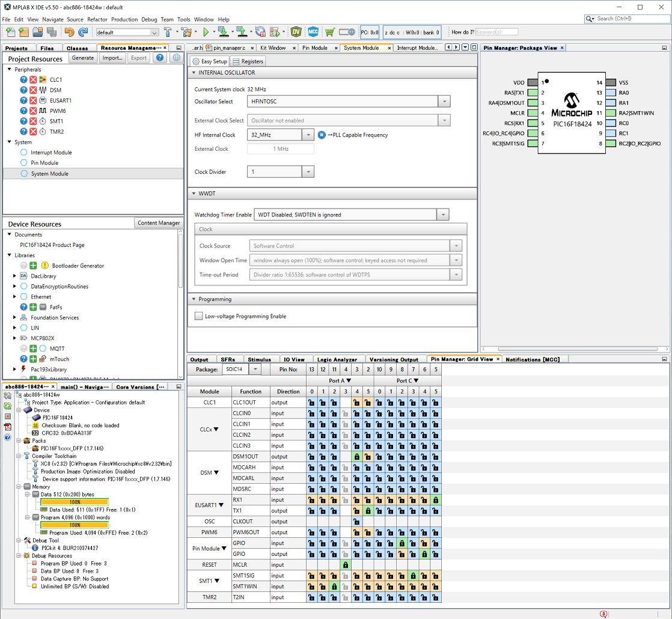The width and height of the screenshot is (672, 619).
Task: Click the Program memory usage bar
Action: coord(75,525)
